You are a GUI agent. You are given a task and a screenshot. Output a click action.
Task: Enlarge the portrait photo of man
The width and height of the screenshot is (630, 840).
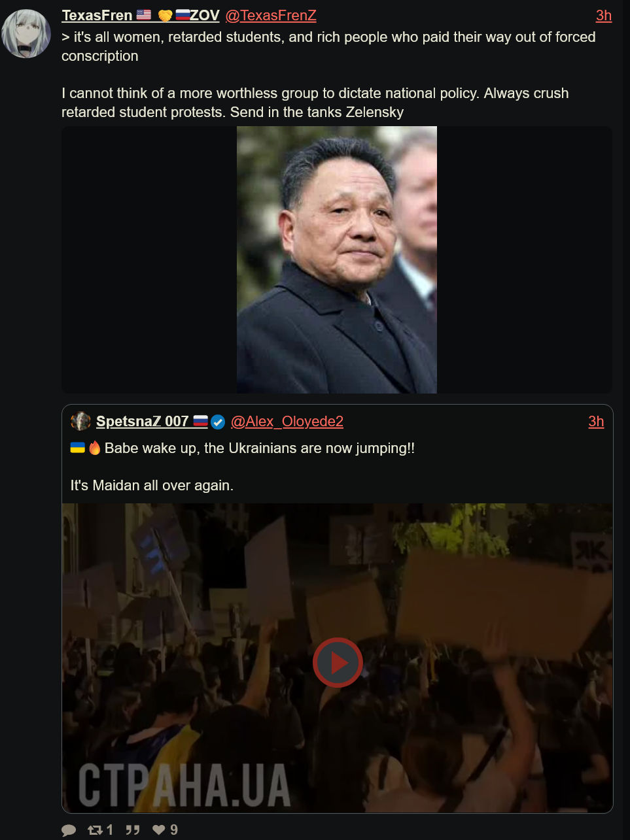click(337, 260)
